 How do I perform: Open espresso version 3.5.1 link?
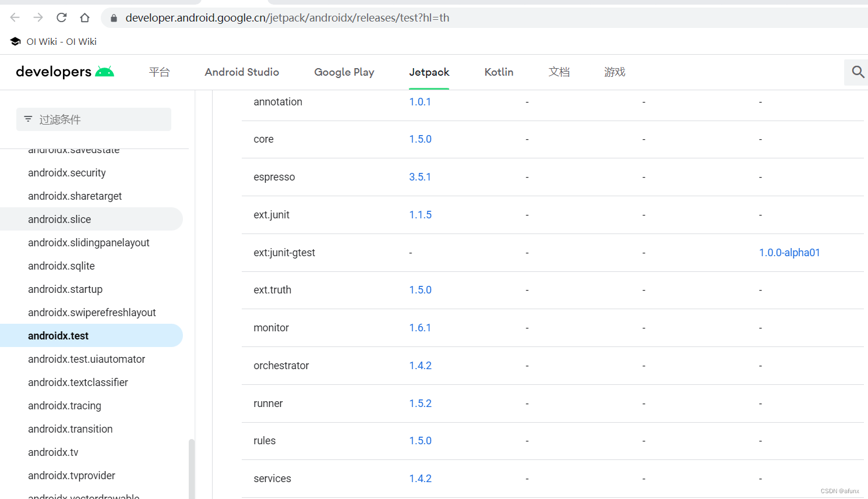(x=420, y=177)
